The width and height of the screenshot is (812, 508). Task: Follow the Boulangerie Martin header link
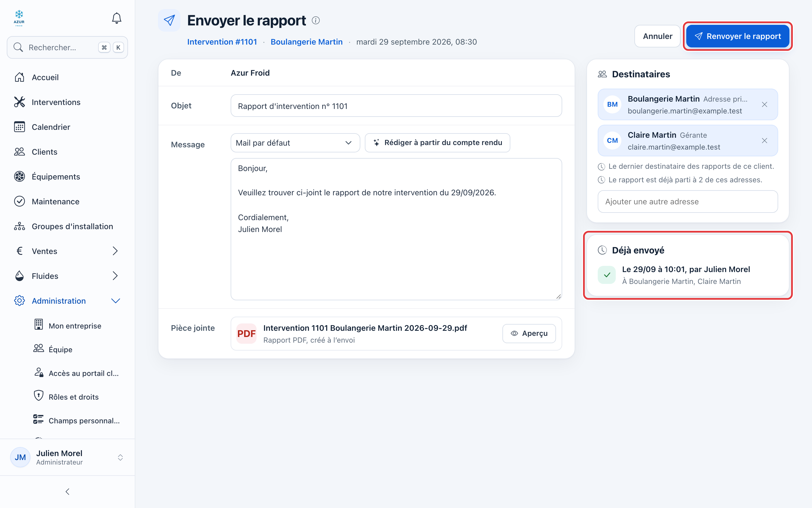pyautogui.click(x=306, y=42)
